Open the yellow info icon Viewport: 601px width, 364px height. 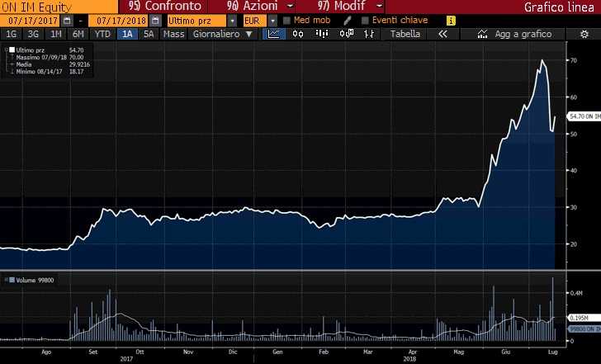point(451,21)
